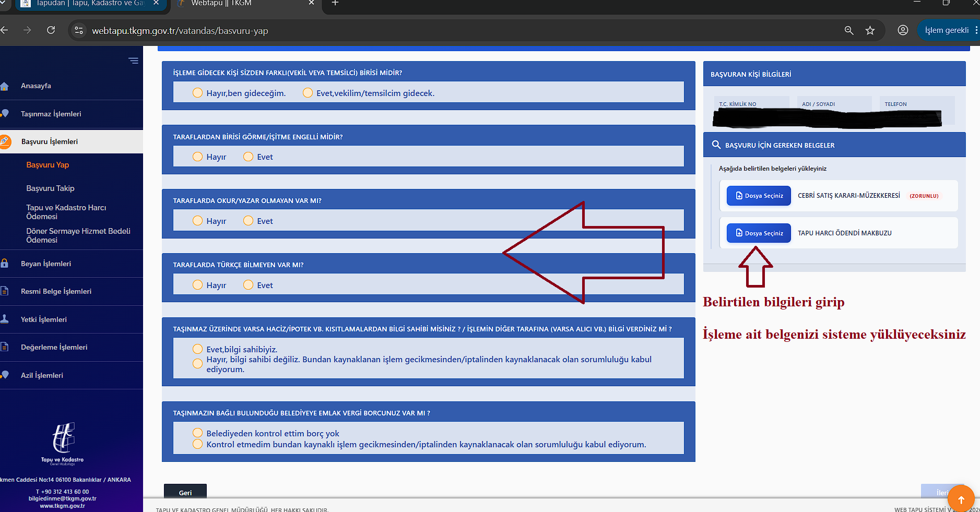Click the Yetki İşlemleri person icon
Image resolution: width=980 pixels, height=512 pixels.
tap(5, 319)
